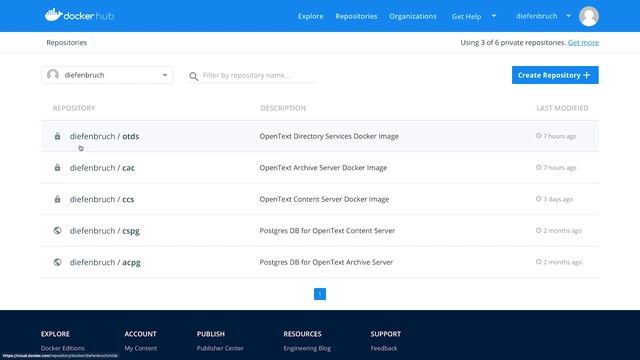Click lock icon for diefenbruch / cac

(x=58, y=168)
